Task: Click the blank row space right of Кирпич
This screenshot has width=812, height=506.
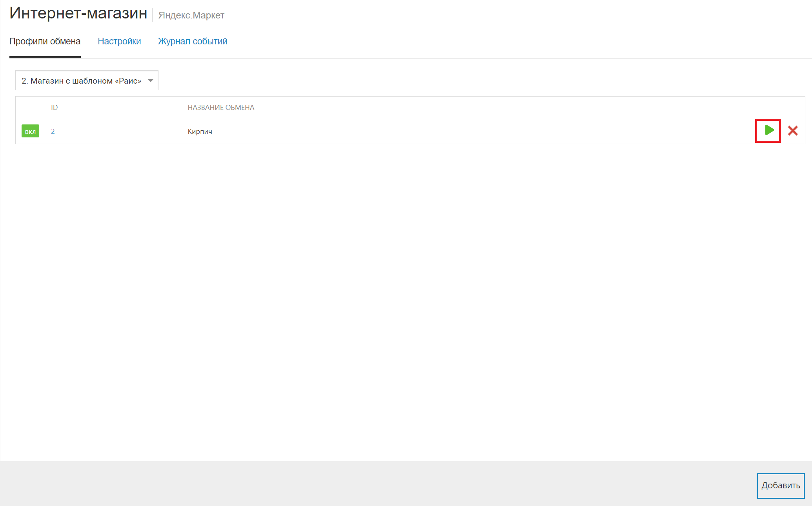Action: (471, 132)
